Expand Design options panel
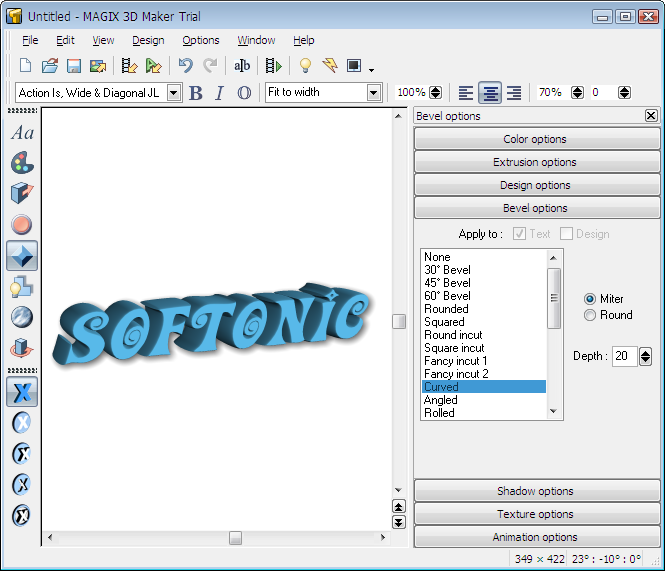665x571 pixels. (536, 185)
